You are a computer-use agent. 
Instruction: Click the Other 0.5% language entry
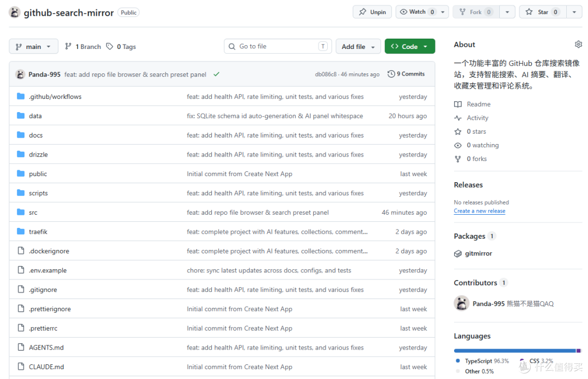click(475, 371)
